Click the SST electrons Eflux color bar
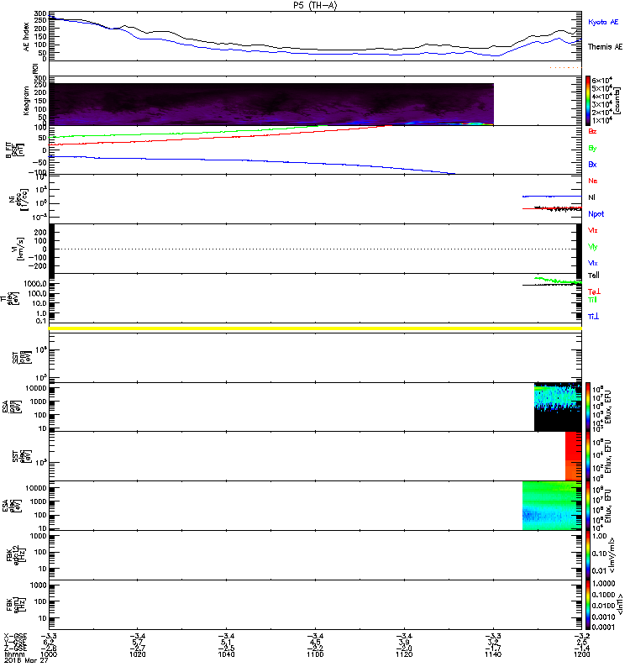Viewport: 630px width, 672px height. tap(588, 456)
